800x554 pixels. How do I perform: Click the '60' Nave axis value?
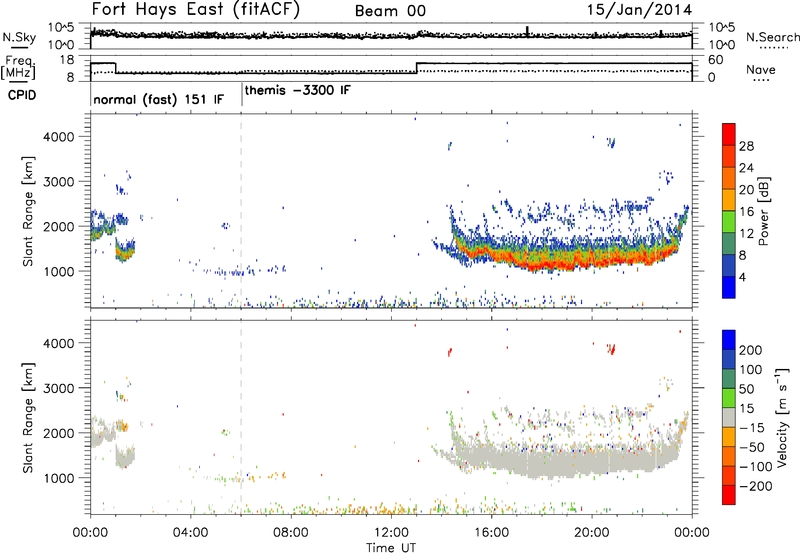click(716, 60)
